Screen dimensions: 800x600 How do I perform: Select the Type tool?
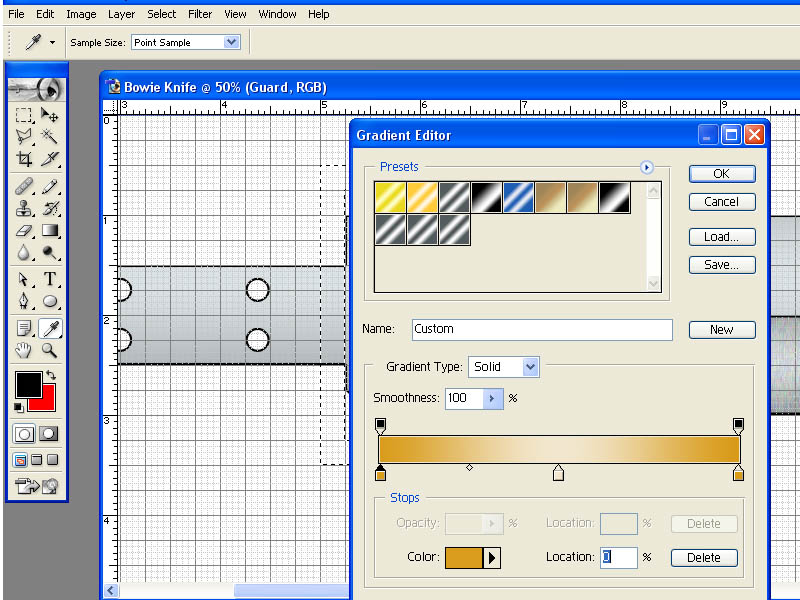click(x=49, y=279)
